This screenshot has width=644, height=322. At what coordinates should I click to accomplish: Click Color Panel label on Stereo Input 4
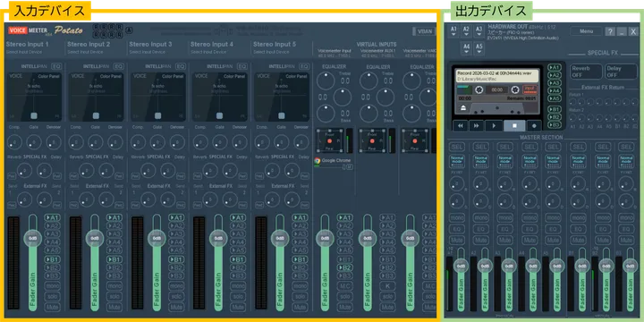234,76
